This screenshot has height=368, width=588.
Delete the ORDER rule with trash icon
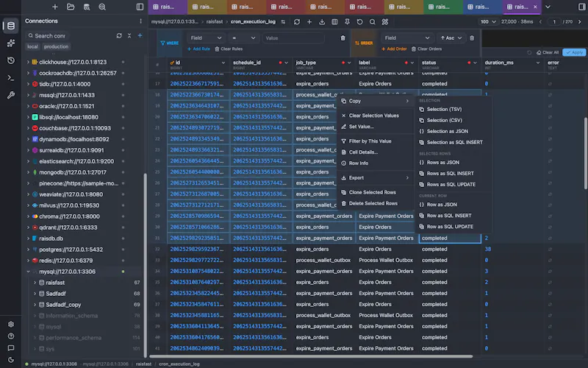pyautogui.click(x=472, y=38)
